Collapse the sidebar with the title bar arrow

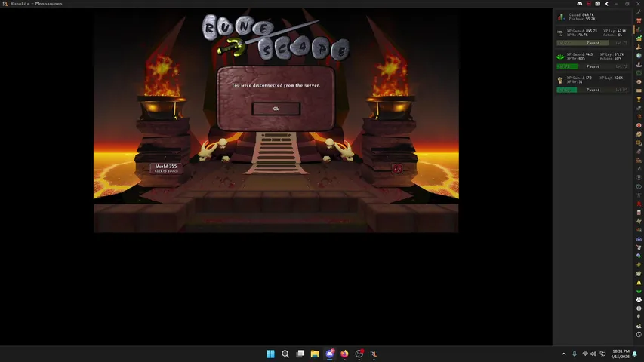pyautogui.click(x=606, y=4)
